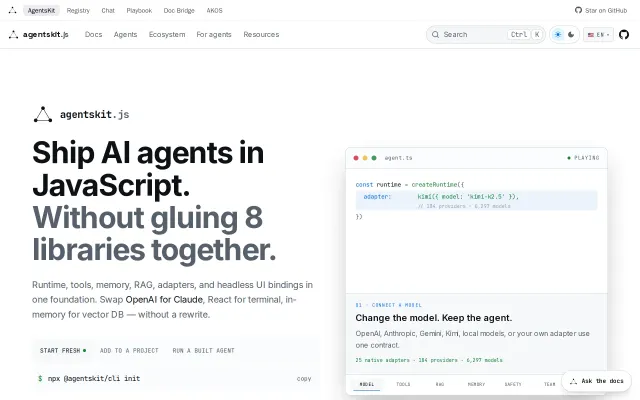
Task: Click the search magnifier icon
Action: click(436, 35)
